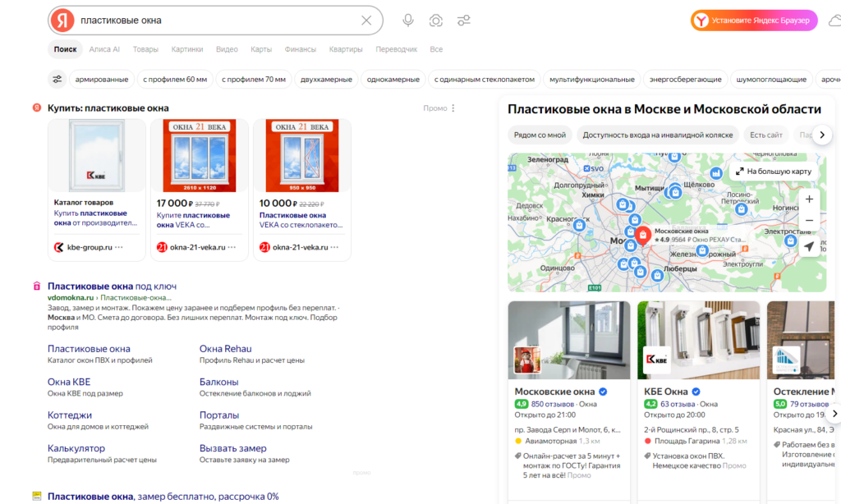Open the Окна КВЕ sitelink

pyautogui.click(x=69, y=382)
